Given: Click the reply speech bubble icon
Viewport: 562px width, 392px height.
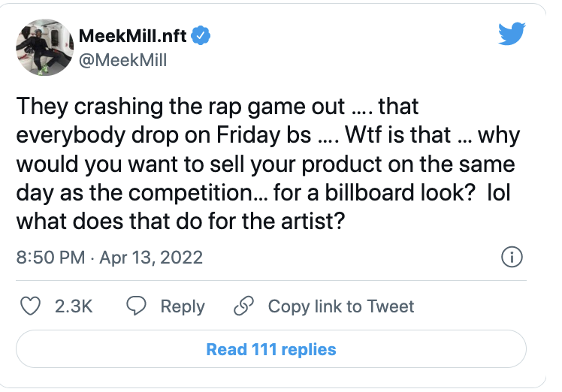Looking at the screenshot, I should click(136, 306).
